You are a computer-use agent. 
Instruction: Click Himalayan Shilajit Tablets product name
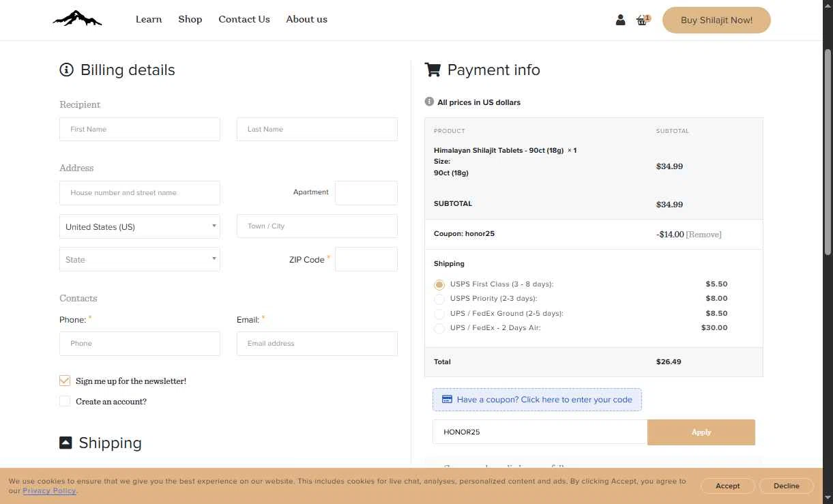coord(499,150)
